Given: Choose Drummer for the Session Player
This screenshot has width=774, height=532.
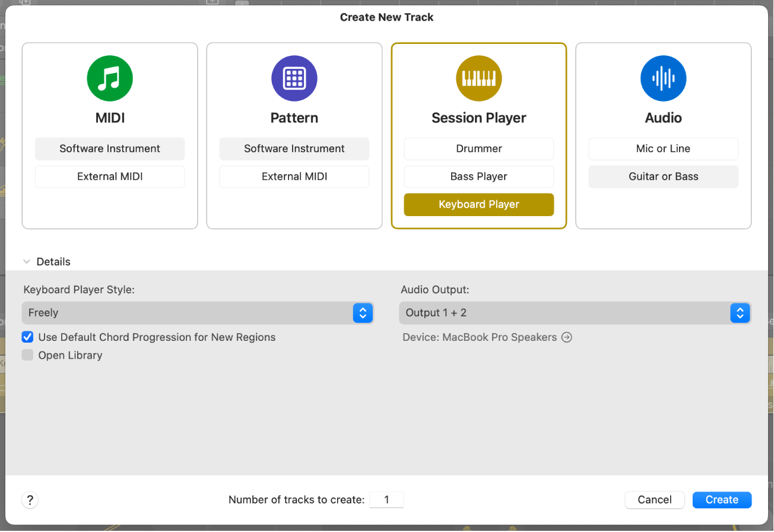Looking at the screenshot, I should tap(478, 149).
